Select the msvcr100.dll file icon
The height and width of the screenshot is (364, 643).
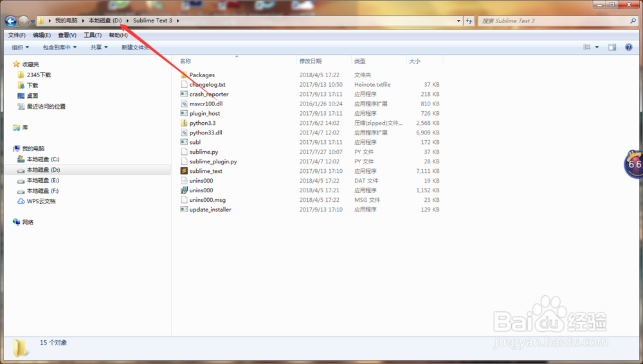tap(184, 104)
